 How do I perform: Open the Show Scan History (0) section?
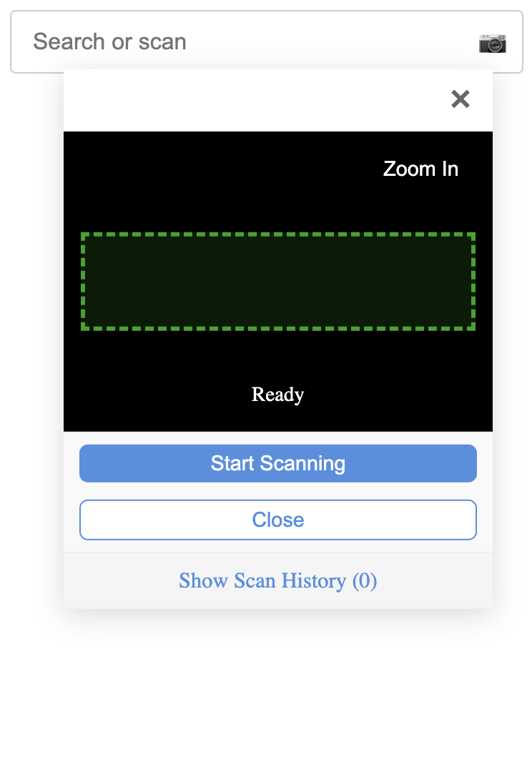click(277, 580)
